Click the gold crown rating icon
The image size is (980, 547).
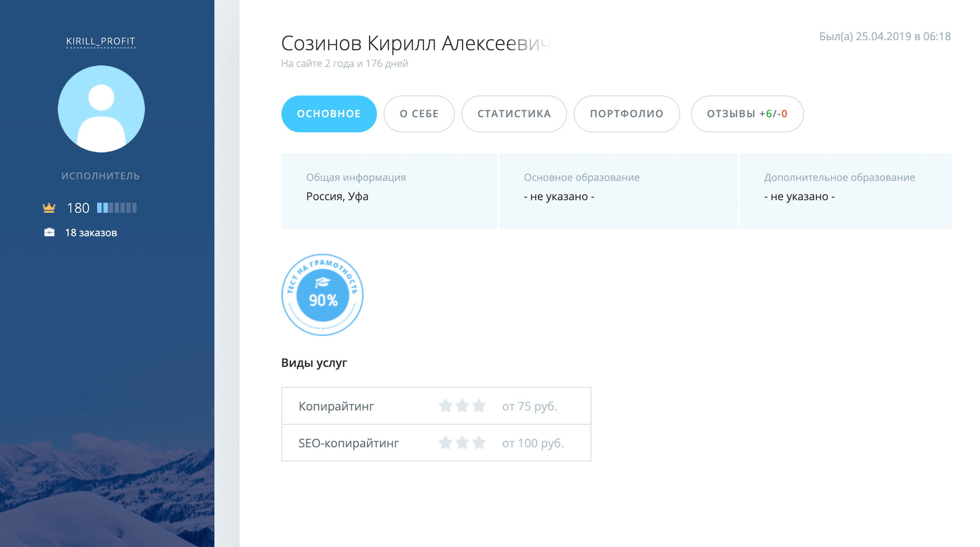(x=49, y=208)
